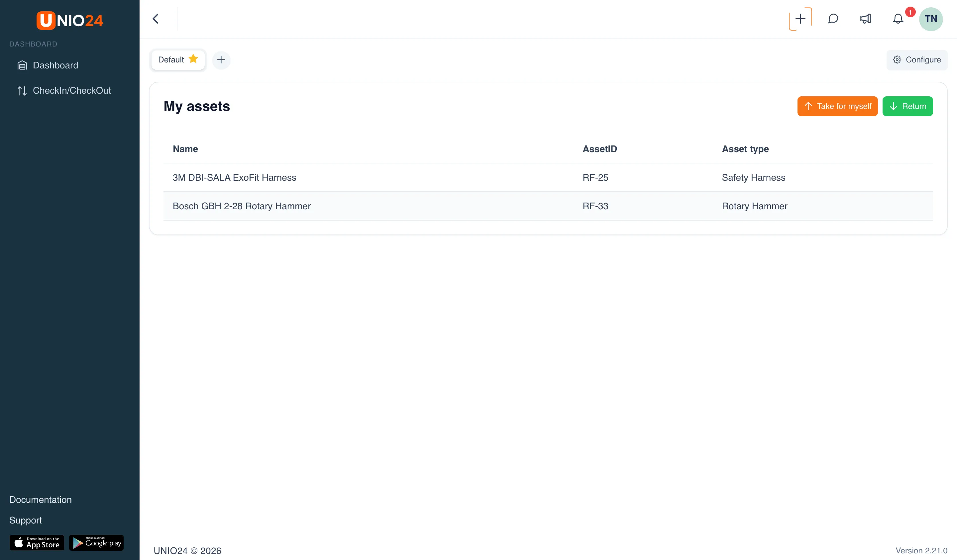
Task: Click the plus quick-add icon in header
Action: click(x=800, y=19)
